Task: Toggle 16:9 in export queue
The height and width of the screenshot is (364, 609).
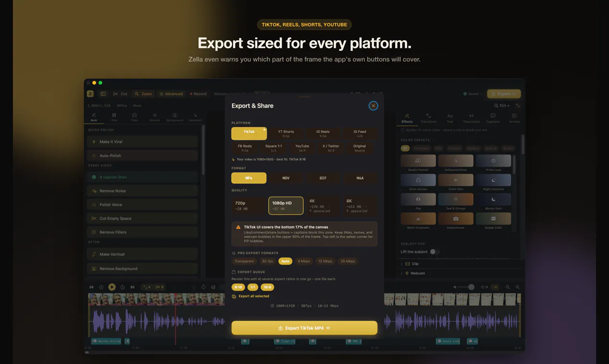Action: click(267, 287)
